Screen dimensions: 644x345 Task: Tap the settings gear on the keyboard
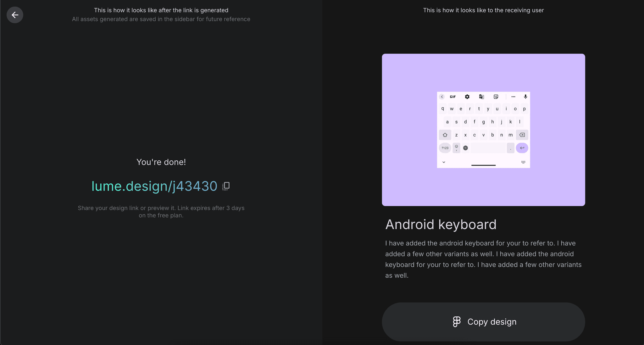pos(467,97)
